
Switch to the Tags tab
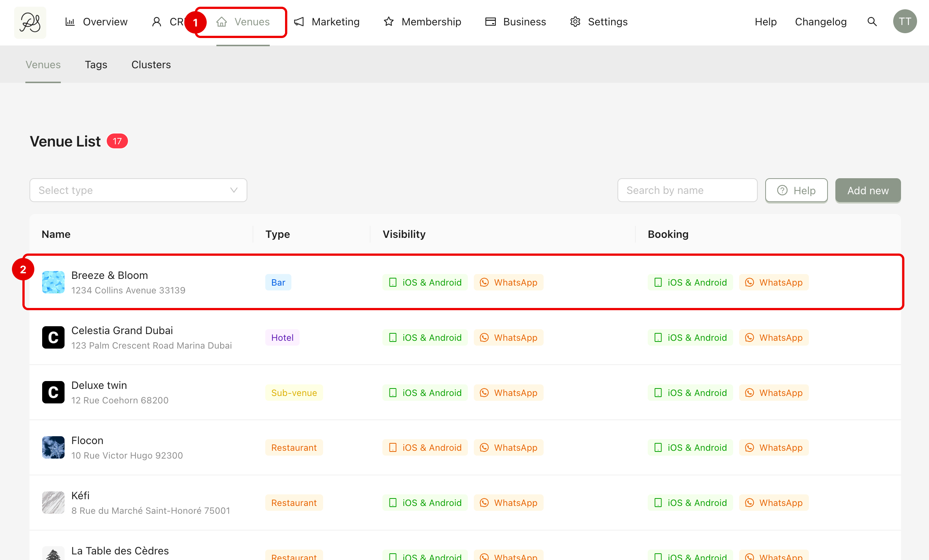click(x=96, y=65)
